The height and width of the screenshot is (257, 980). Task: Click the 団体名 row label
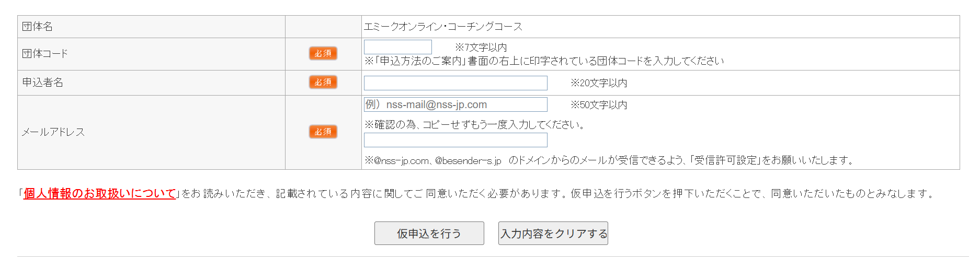click(x=37, y=27)
